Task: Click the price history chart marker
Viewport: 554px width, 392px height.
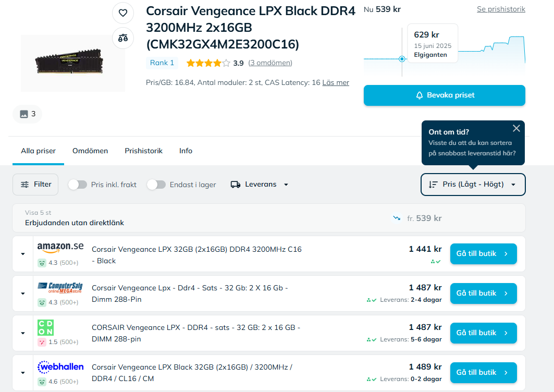Action: pyautogui.click(x=402, y=59)
